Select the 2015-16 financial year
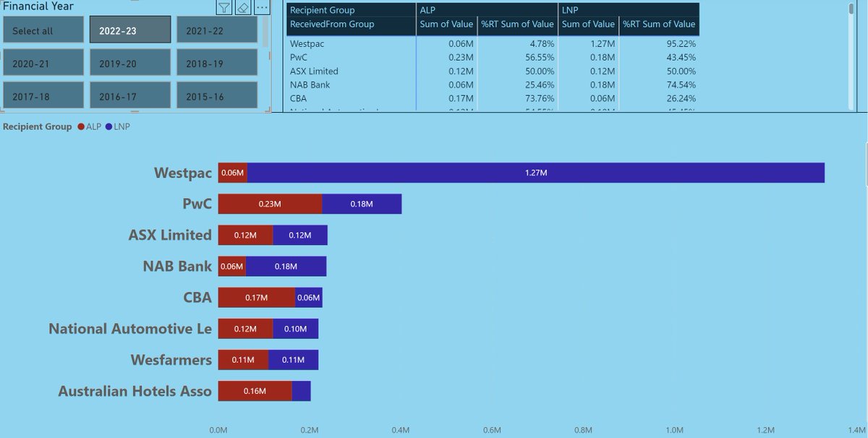868x438 pixels. [x=217, y=95]
